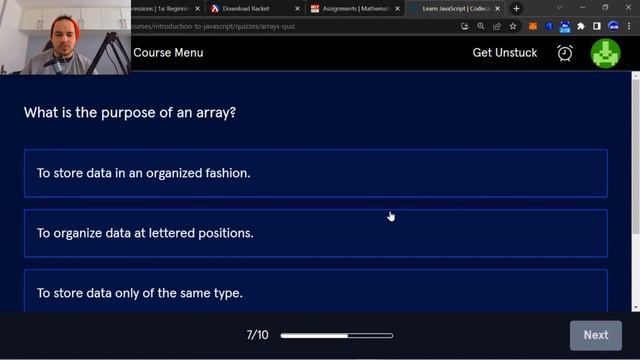
Task: Close the Learn JavaScript tab
Action: tap(497, 9)
